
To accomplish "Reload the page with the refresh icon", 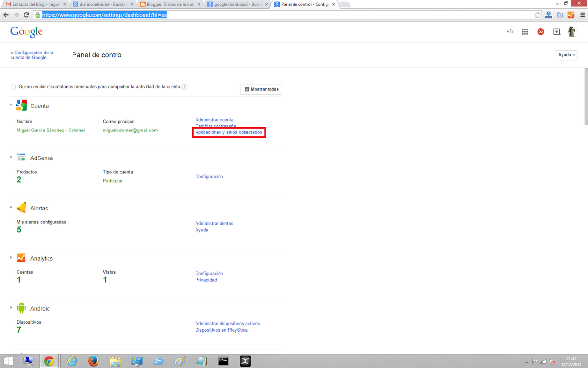I will pyautogui.click(x=26, y=15).
